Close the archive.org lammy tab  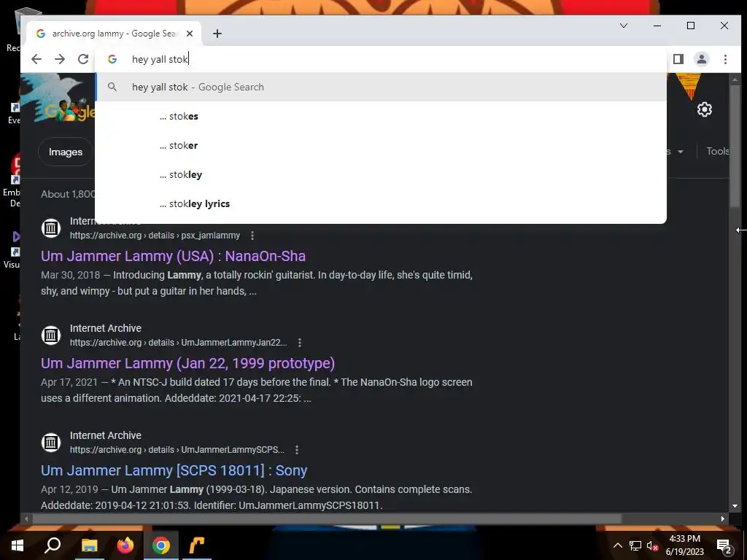click(x=190, y=34)
